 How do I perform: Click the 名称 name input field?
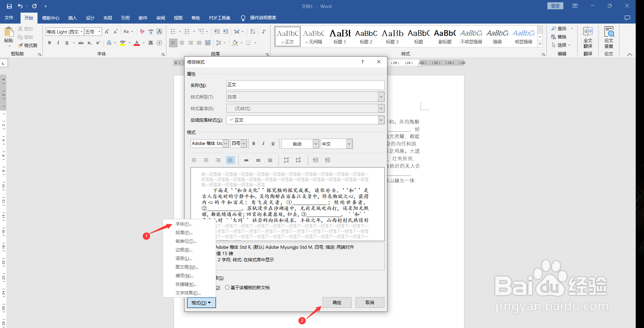tap(305, 85)
